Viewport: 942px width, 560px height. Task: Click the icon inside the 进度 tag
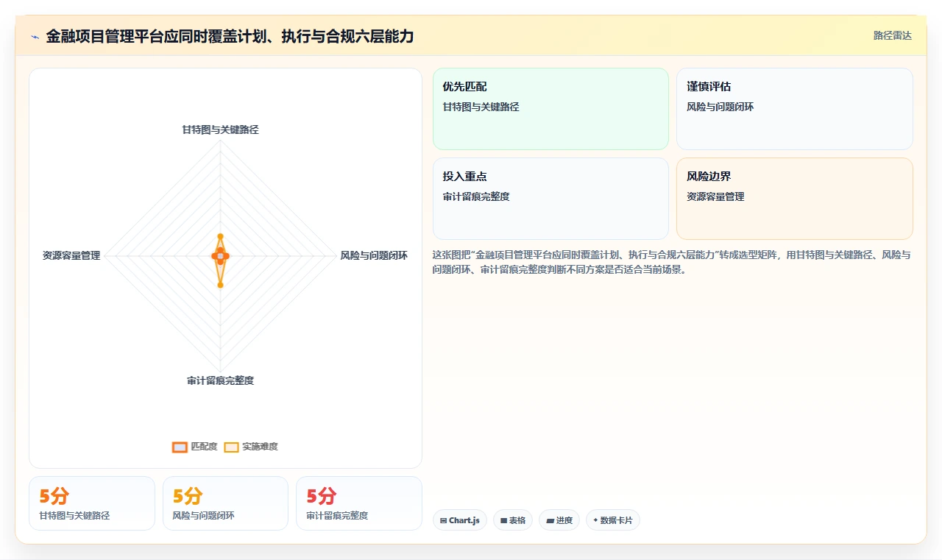point(550,520)
